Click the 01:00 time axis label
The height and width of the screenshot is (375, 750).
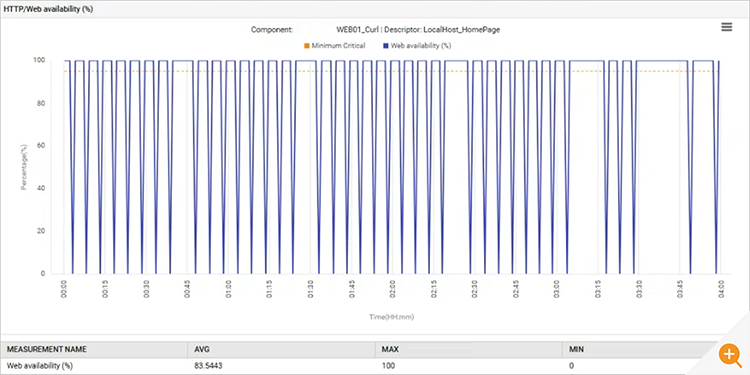click(x=229, y=289)
